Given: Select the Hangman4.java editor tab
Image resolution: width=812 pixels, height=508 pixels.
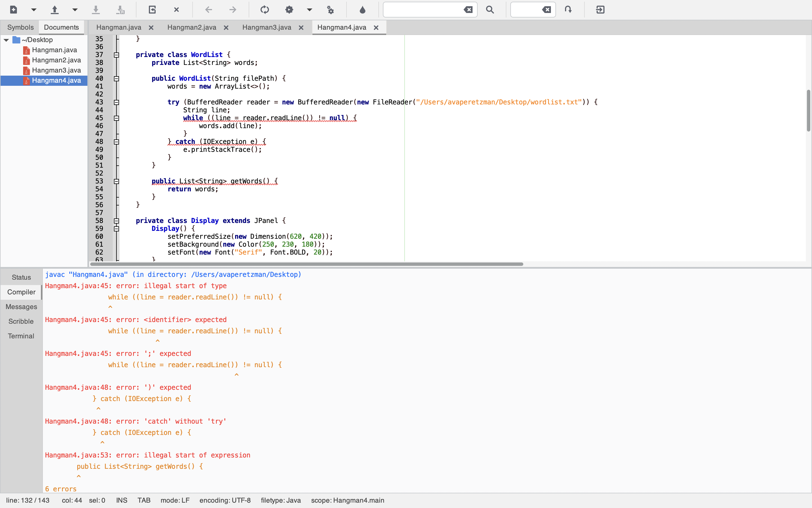Looking at the screenshot, I should coord(342,27).
